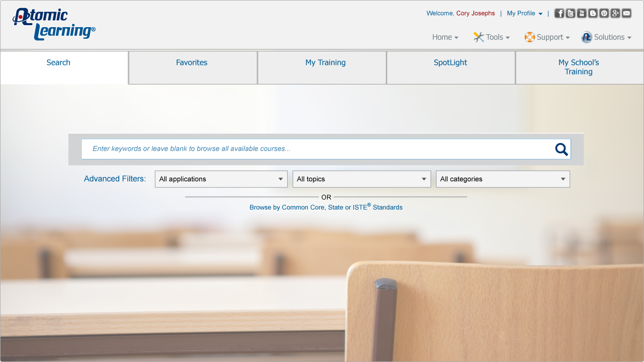Click the email envelope icon
This screenshot has width=644, height=362.
(626, 14)
